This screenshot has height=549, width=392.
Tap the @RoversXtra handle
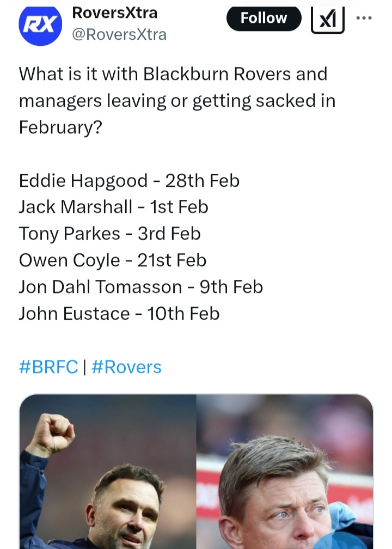[119, 35]
